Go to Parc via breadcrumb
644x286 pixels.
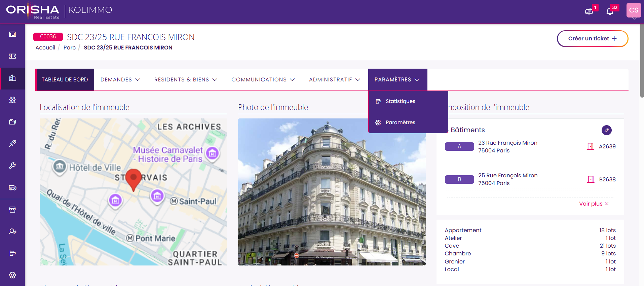(70, 48)
